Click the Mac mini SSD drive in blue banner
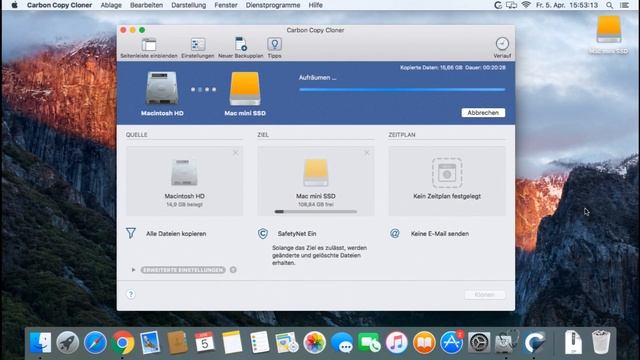The image size is (640, 360). [x=245, y=89]
